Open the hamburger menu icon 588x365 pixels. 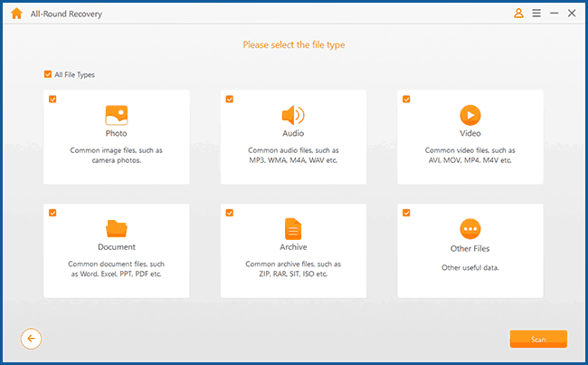point(536,14)
